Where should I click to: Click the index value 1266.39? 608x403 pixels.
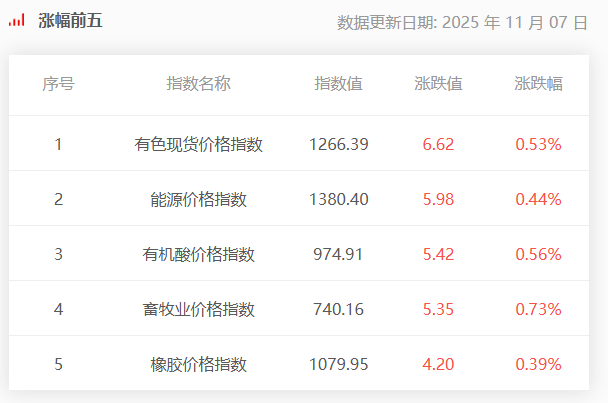point(339,144)
